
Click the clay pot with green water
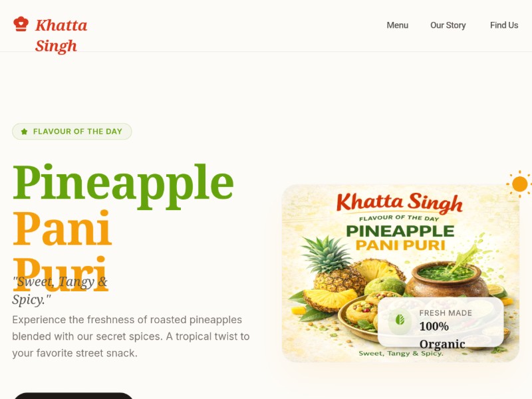(447, 280)
